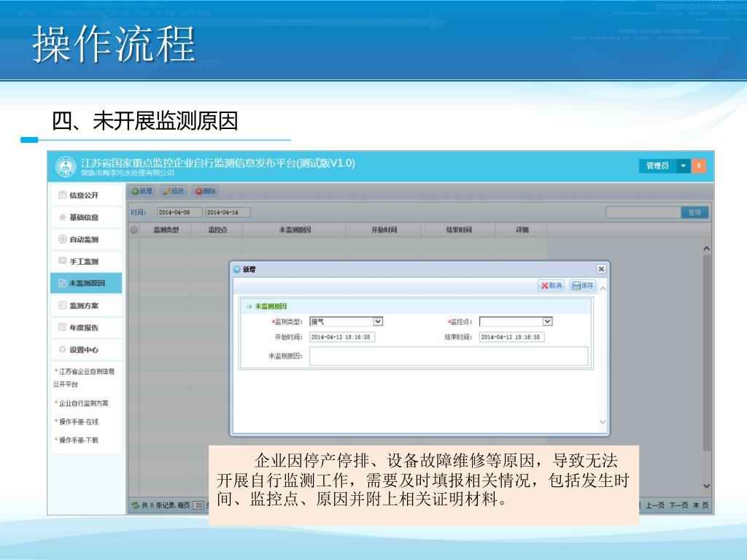Screen dimensions: 747x560
Task: Click the table header select-all icon
Action: pos(134,230)
